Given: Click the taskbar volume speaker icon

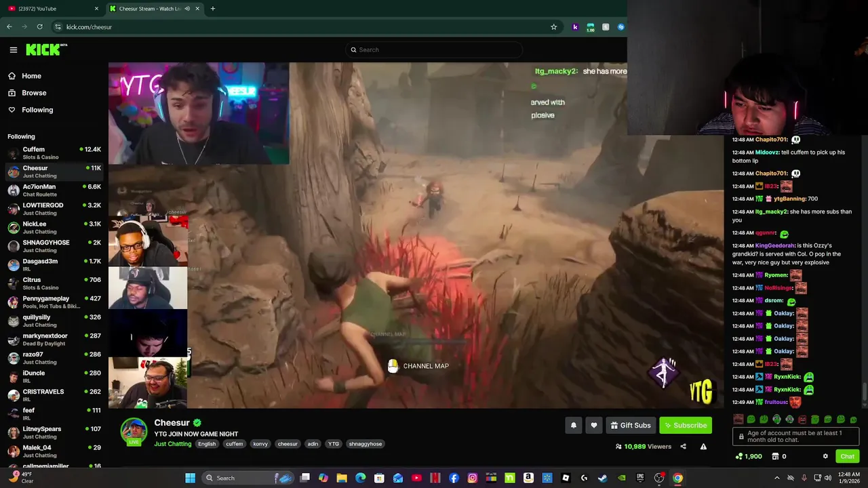Looking at the screenshot, I should [x=827, y=478].
